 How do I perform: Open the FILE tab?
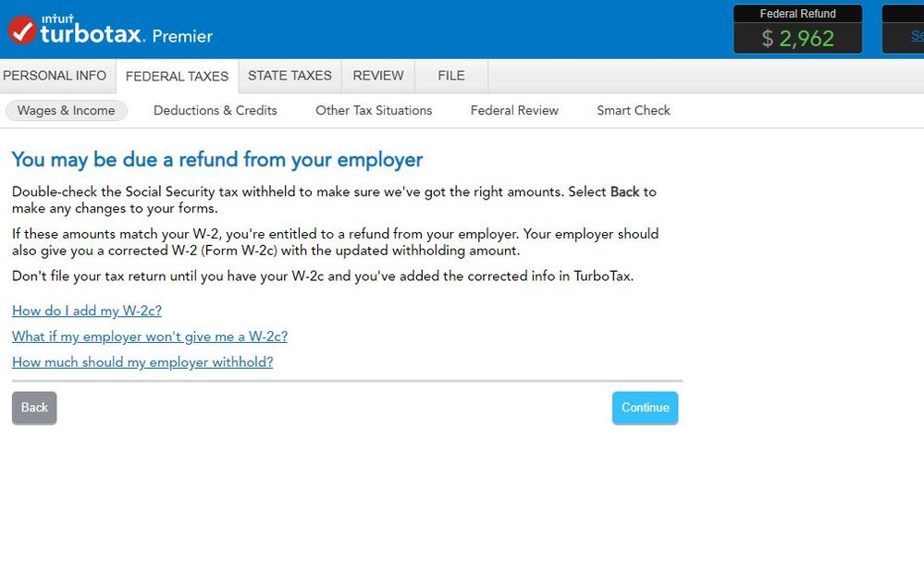450,76
